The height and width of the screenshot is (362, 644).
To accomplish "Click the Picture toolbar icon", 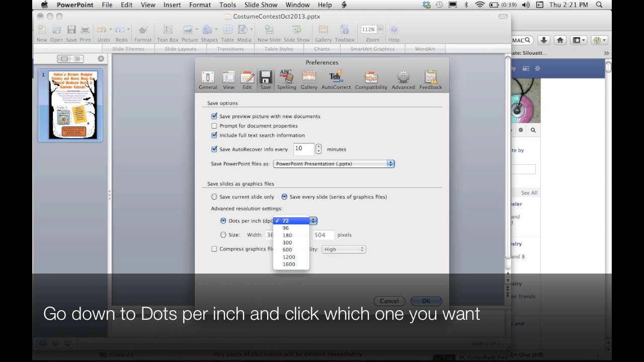I will [x=190, y=33].
